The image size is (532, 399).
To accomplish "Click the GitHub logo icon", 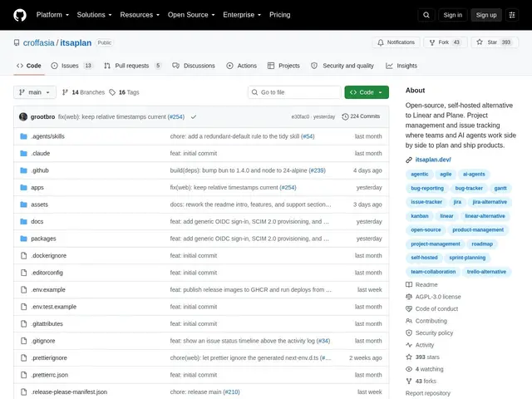I will tap(20, 15).
